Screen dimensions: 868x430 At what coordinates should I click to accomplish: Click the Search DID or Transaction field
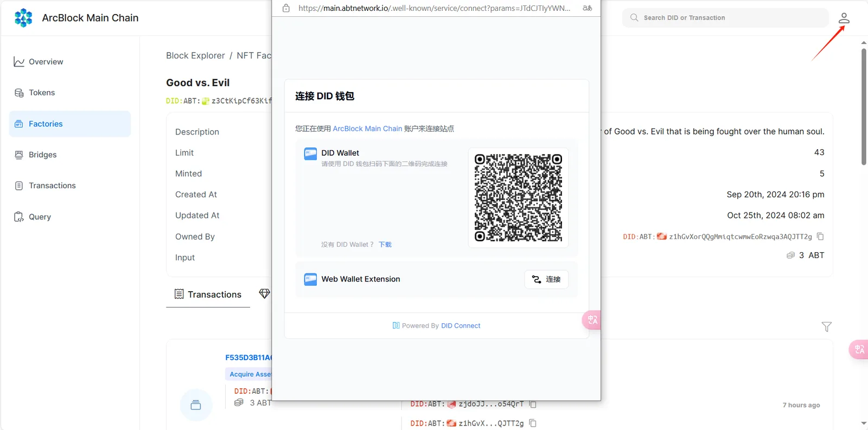coord(725,18)
